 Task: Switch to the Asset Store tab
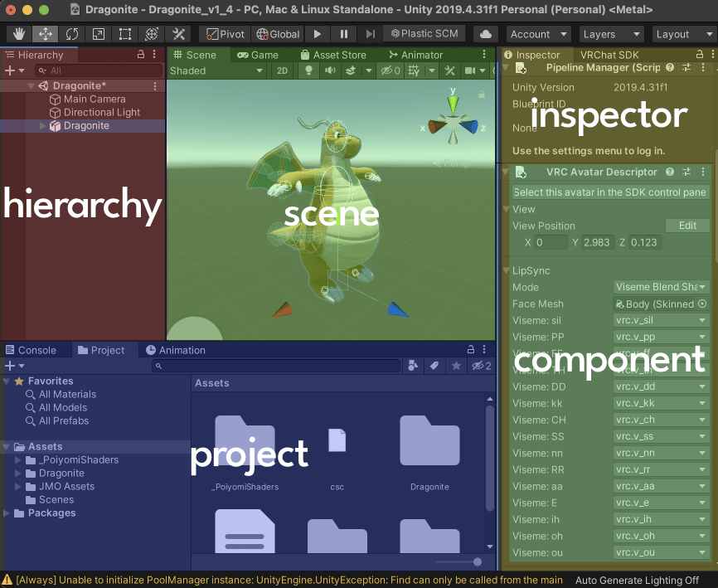[333, 55]
